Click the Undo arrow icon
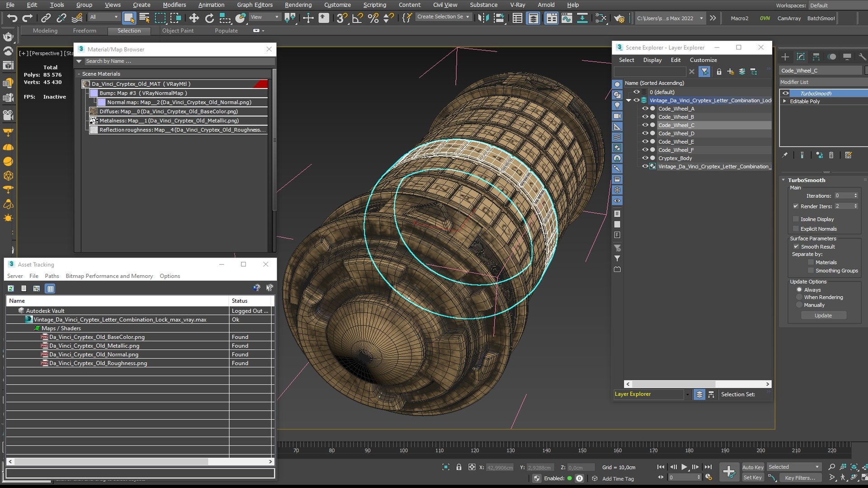Image resolution: width=868 pixels, height=488 pixels. pyautogui.click(x=12, y=18)
